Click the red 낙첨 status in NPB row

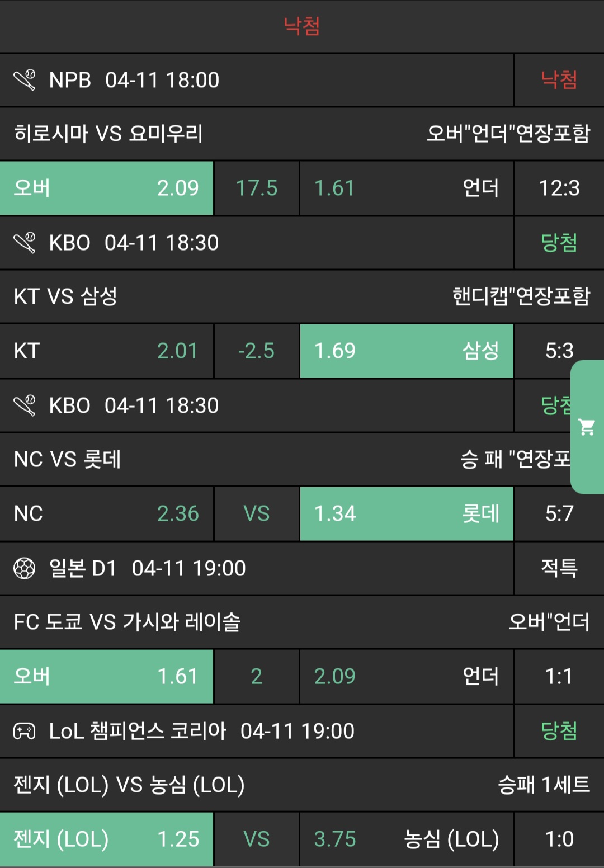coord(559,80)
